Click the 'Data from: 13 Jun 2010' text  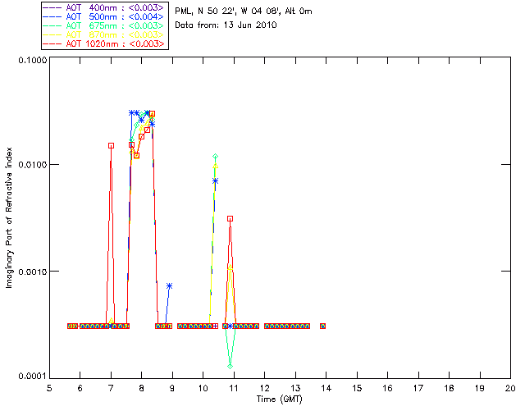(226, 25)
